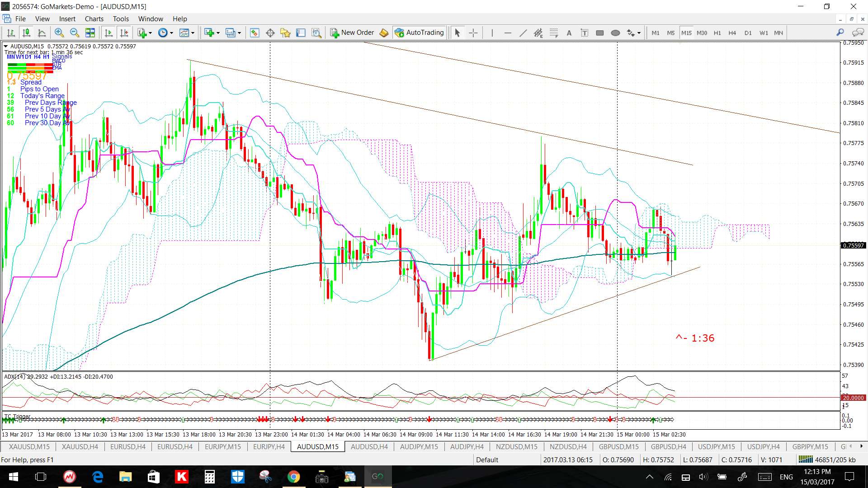
Task: Draw a horizontal line tool
Action: pyautogui.click(x=507, y=33)
